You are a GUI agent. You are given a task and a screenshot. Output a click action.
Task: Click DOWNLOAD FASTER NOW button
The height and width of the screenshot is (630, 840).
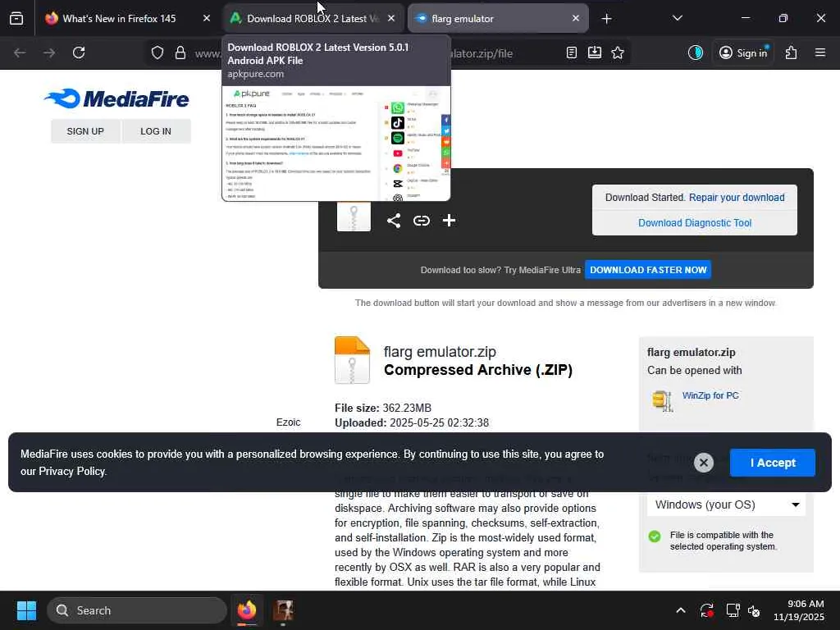click(648, 270)
